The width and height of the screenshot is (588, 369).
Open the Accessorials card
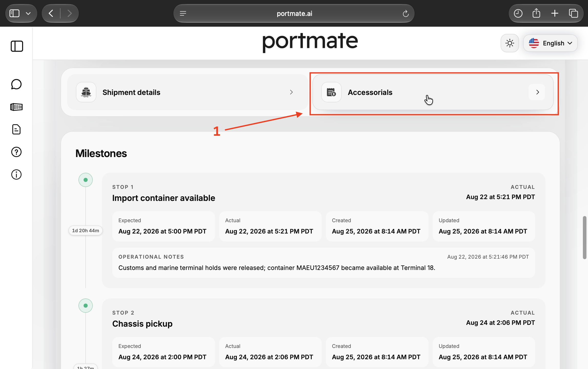click(433, 92)
